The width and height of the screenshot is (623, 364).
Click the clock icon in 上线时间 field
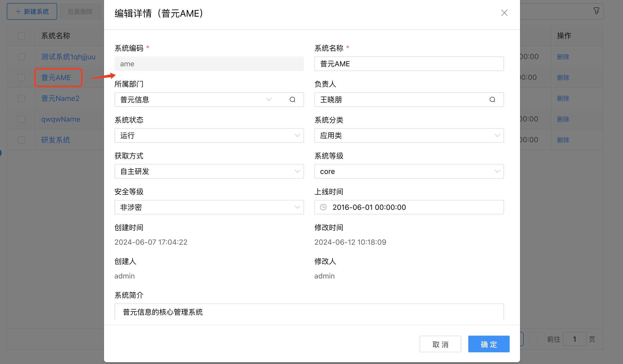(x=323, y=207)
